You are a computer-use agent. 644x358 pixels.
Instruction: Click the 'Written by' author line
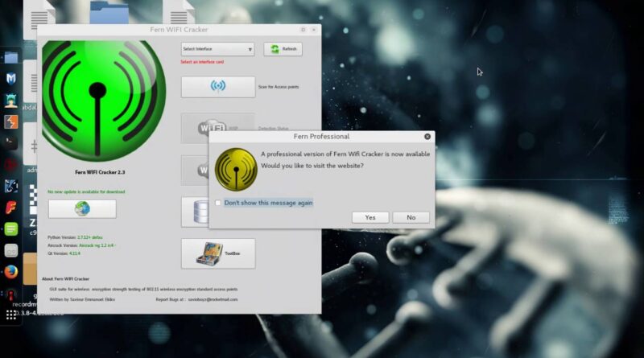[x=82, y=299]
